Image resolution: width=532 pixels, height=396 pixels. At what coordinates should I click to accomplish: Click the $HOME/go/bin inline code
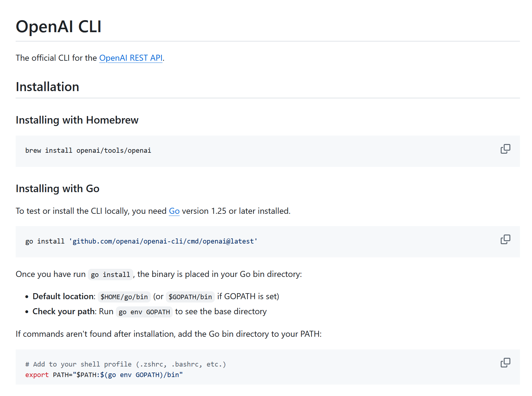click(x=124, y=297)
